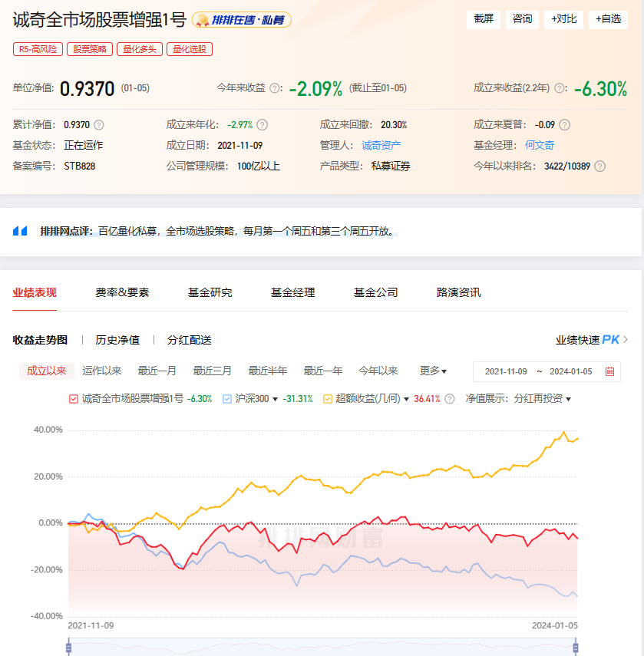
Task: Click the 截屏 button
Action: [484, 19]
